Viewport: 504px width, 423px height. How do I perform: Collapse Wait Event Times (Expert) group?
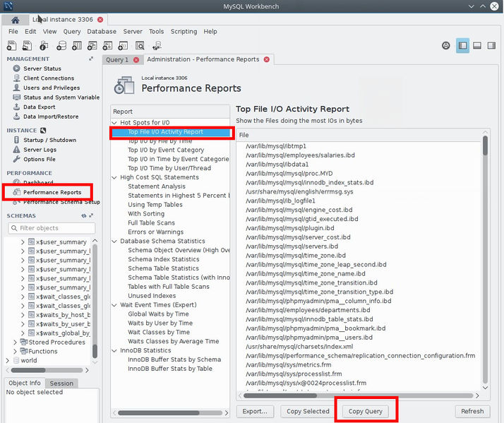(114, 304)
